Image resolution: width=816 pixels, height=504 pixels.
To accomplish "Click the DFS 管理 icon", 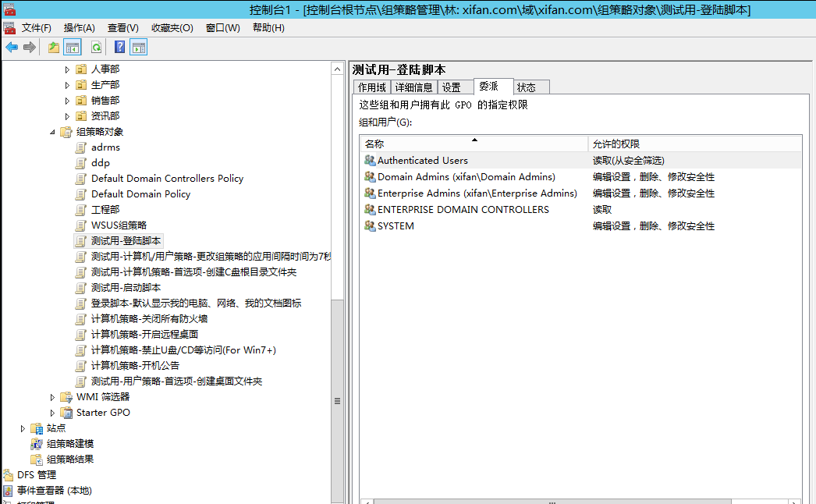I will click(8, 475).
